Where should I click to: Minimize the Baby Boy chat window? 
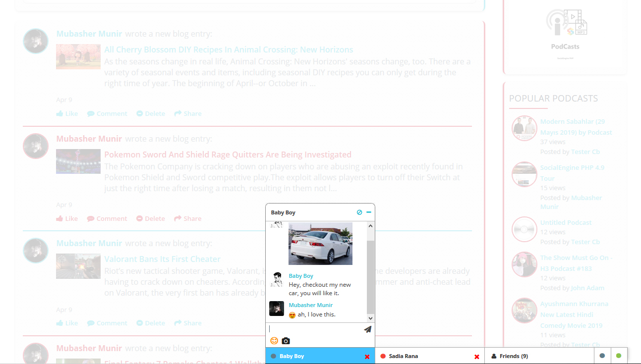coord(369,212)
